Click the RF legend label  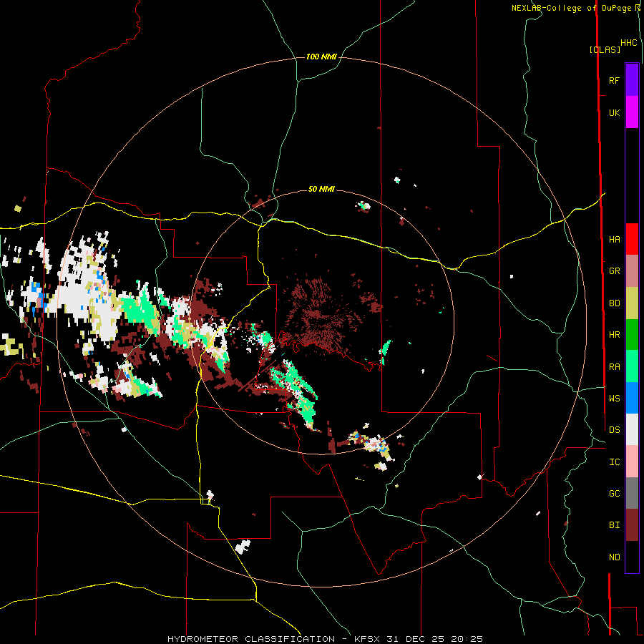[x=614, y=80]
